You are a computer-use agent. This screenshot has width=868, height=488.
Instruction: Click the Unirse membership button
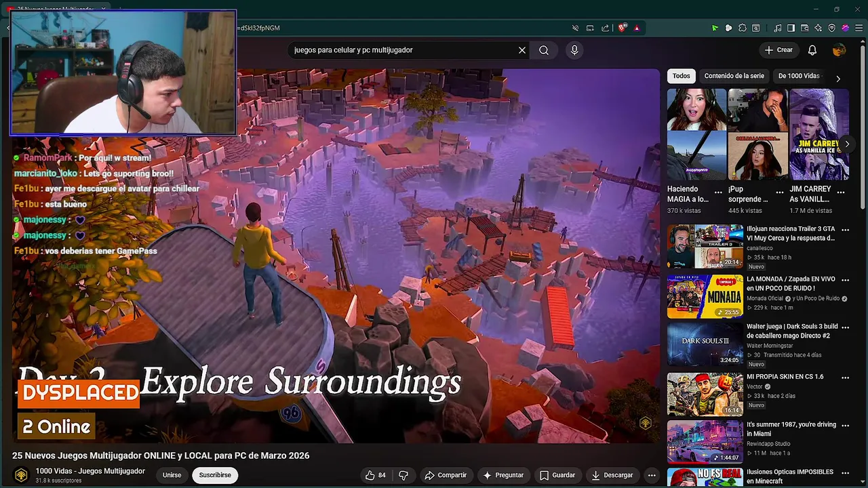172,475
